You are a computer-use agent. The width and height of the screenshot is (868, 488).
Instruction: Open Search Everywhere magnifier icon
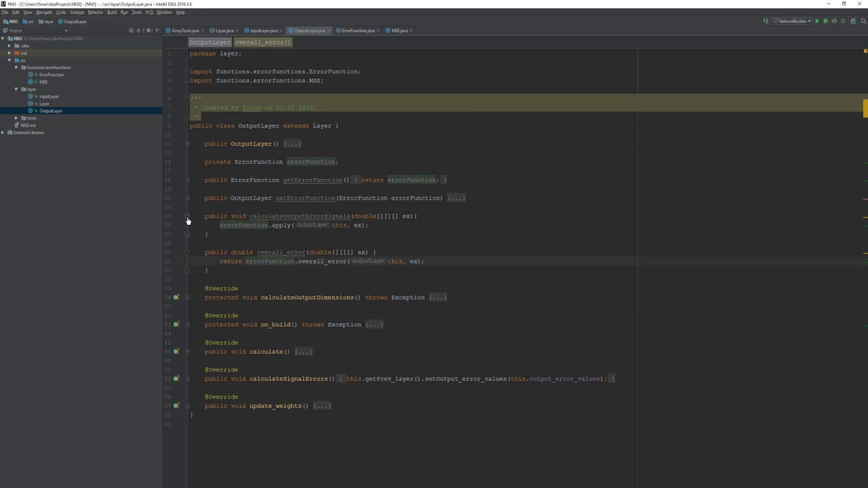(x=863, y=21)
